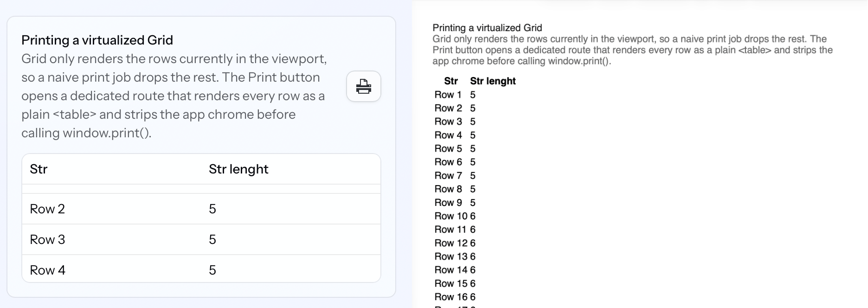The image size is (868, 308).
Task: Select the Row 4 grid cell
Action: click(47, 270)
